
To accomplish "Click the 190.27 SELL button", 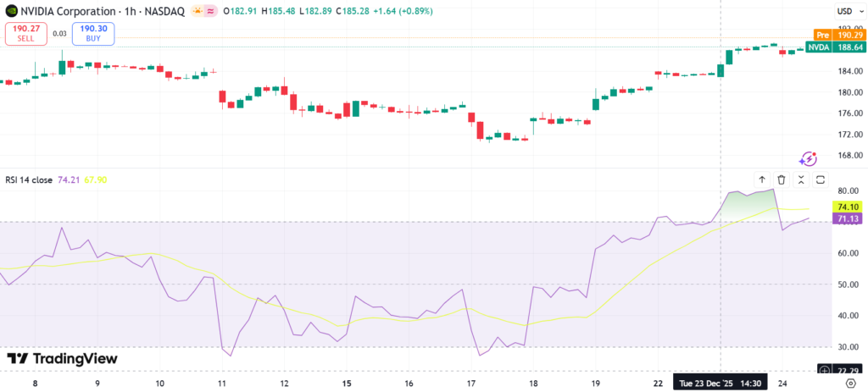I will pos(26,34).
